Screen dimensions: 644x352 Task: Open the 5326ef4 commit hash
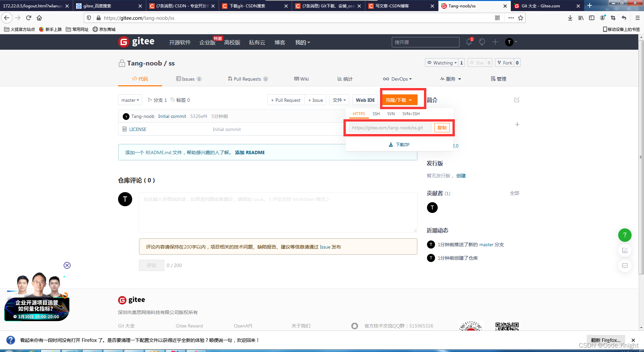[x=199, y=116]
